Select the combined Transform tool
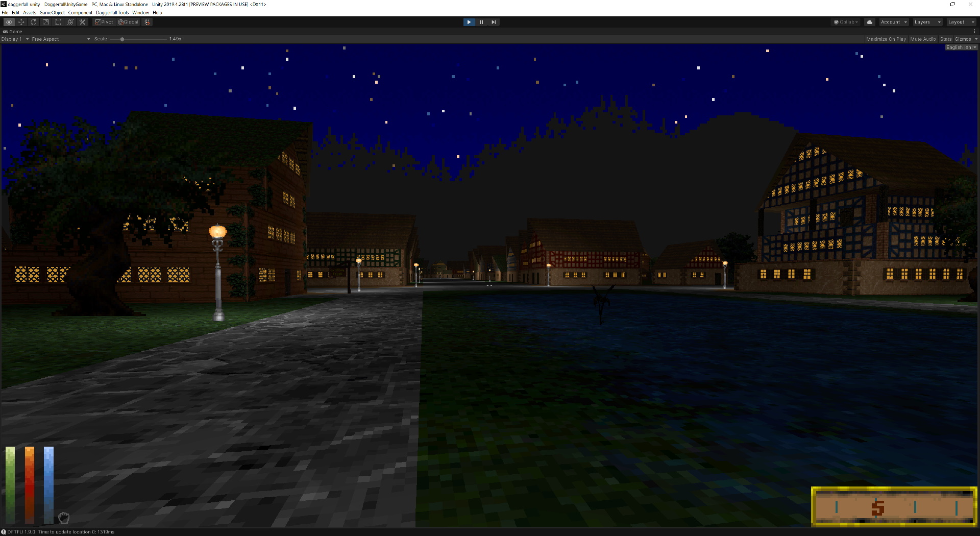 (x=70, y=22)
